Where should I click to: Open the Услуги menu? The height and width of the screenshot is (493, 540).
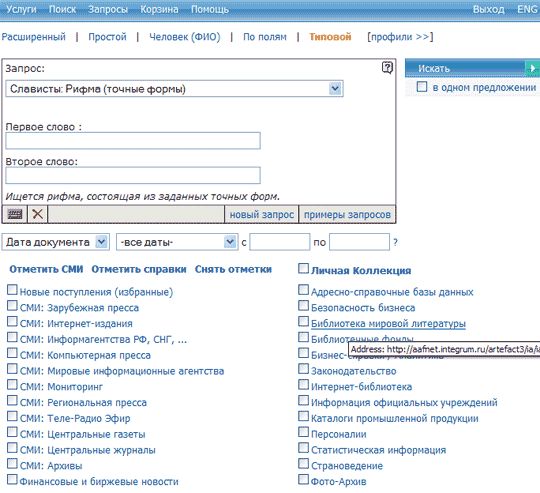(21, 9)
